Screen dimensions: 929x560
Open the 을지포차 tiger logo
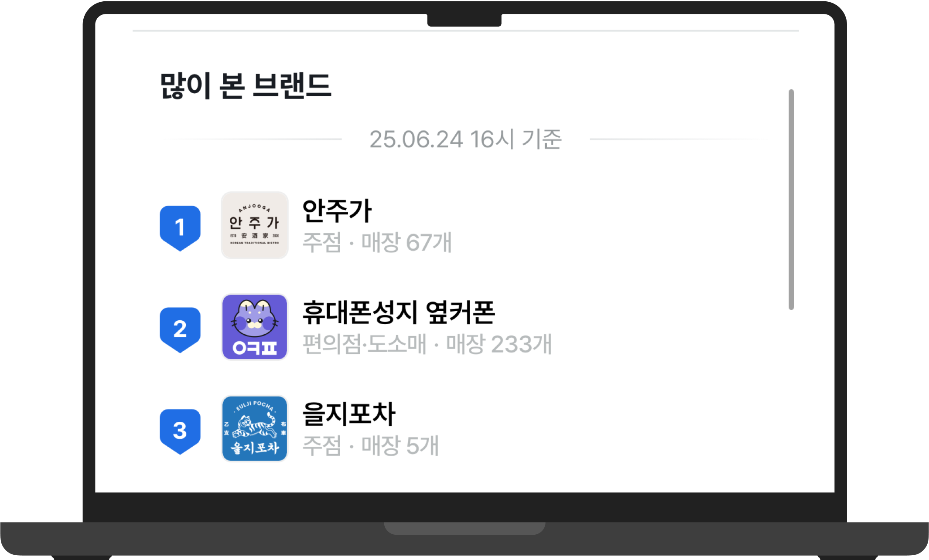[255, 428]
